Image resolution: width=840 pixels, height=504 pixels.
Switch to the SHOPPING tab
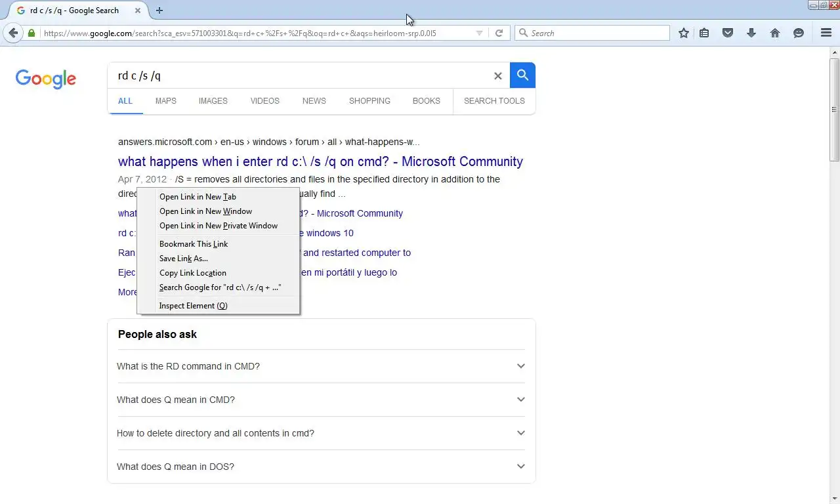[x=369, y=101]
